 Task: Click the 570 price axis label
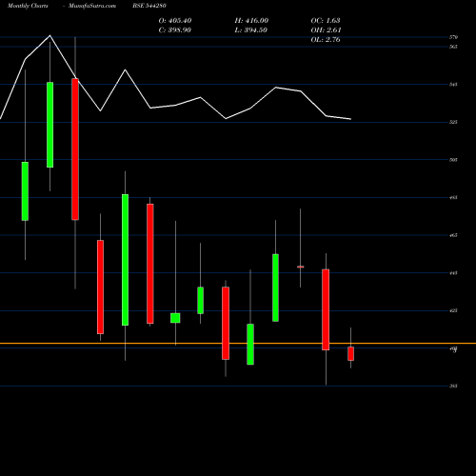(453, 37)
